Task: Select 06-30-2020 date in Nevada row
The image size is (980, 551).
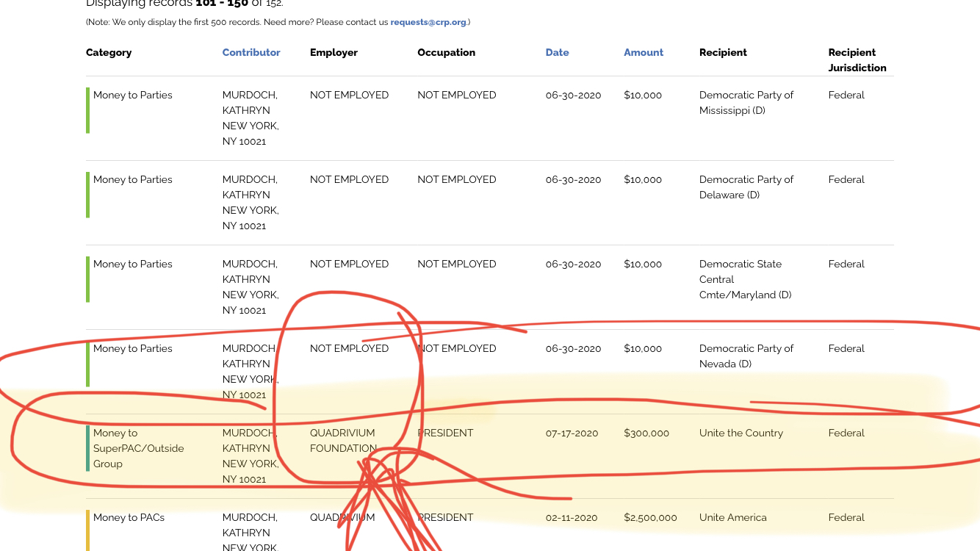Action: [573, 348]
